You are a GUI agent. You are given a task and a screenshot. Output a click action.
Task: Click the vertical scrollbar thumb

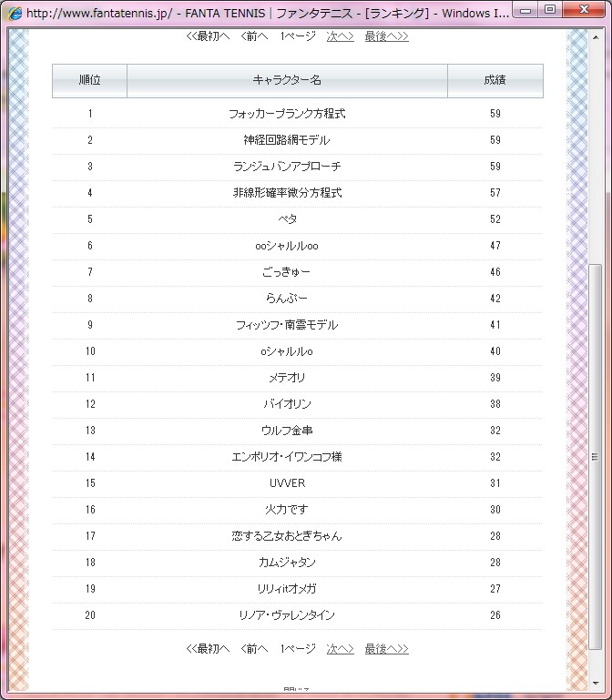pos(596,455)
